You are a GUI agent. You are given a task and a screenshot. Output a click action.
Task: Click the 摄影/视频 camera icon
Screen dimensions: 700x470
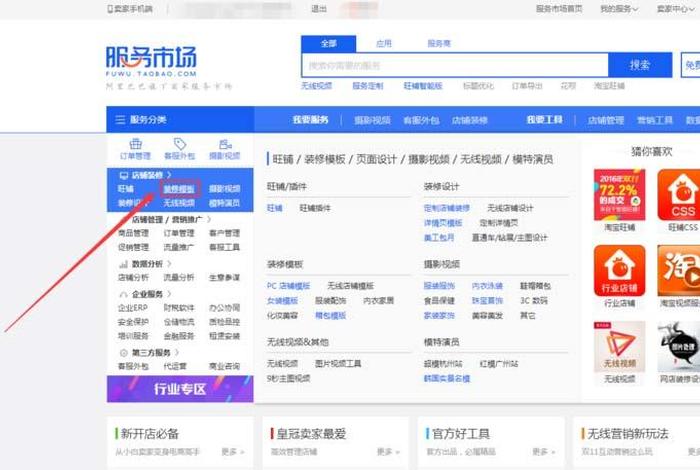(x=225, y=144)
